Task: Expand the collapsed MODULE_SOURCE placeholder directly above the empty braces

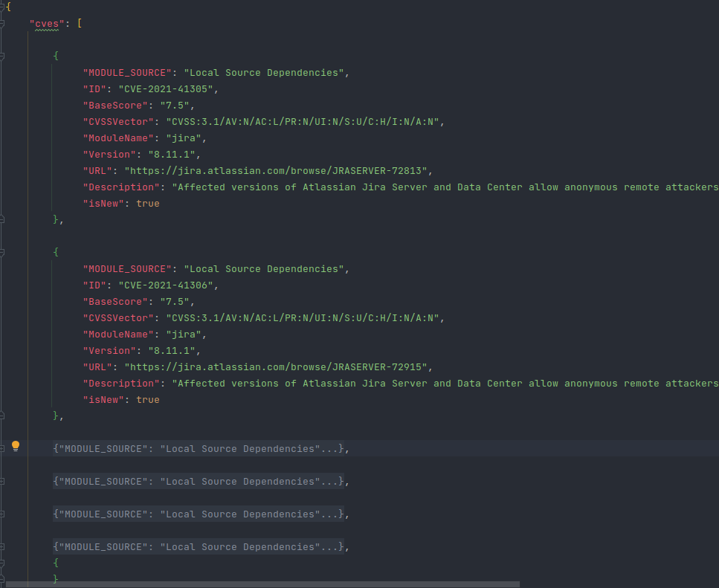Action: point(198,547)
